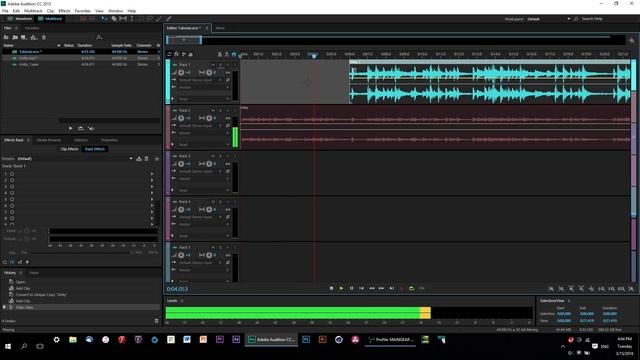This screenshot has height=360, width=640.
Task: Click the Stop transport button
Action: click(331, 288)
